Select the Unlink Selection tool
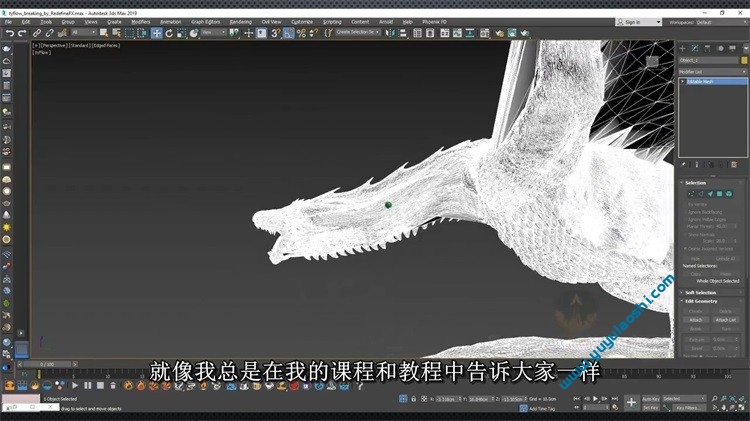This screenshot has width=750, height=421. pos(49,33)
